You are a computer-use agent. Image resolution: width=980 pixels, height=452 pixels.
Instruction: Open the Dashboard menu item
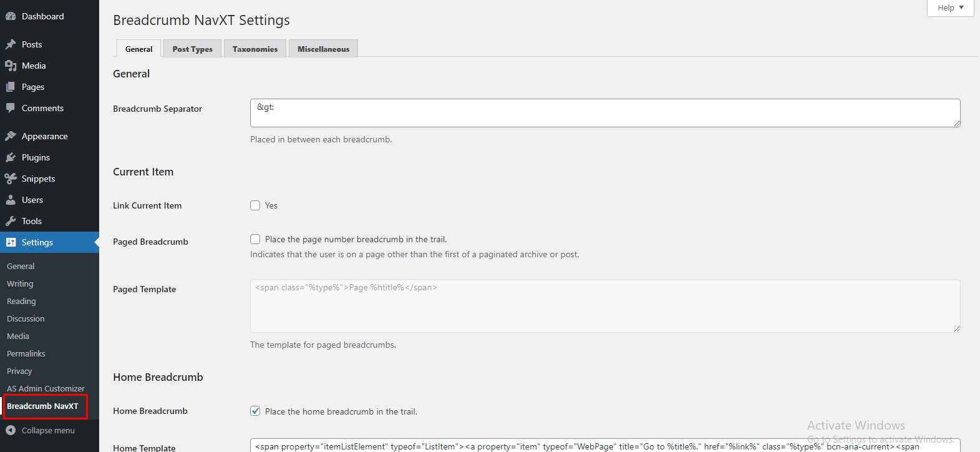point(49,16)
